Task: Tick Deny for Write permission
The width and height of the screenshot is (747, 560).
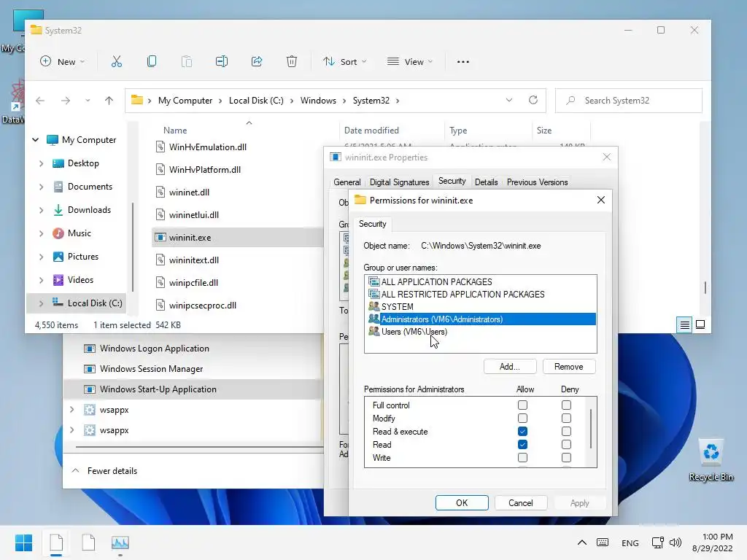Action: [566, 458]
